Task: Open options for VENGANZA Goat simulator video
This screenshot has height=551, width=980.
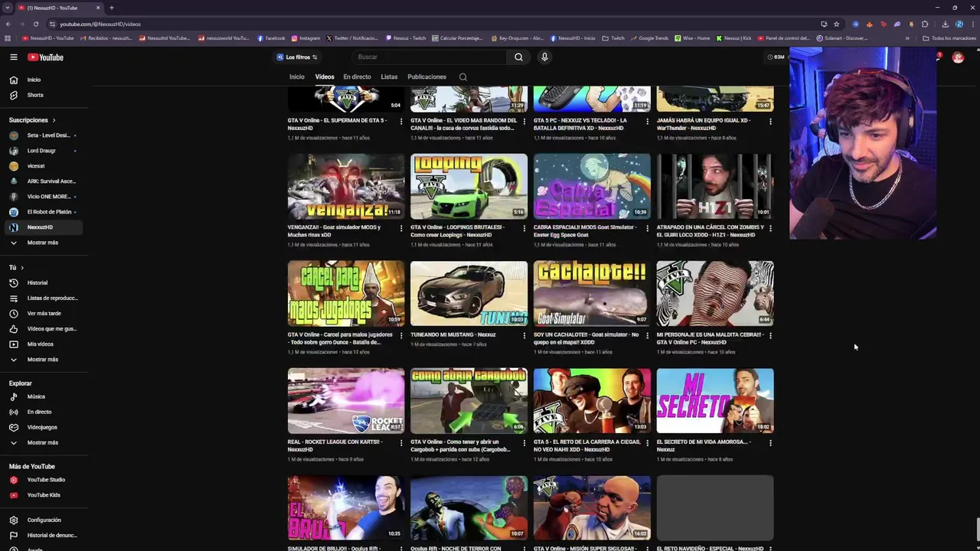Action: pos(401,228)
